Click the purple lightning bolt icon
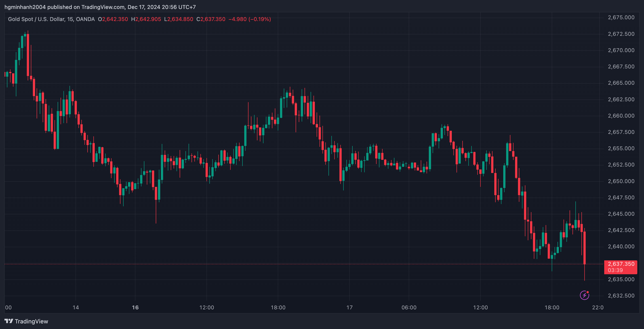644x329 pixels. 585,295
